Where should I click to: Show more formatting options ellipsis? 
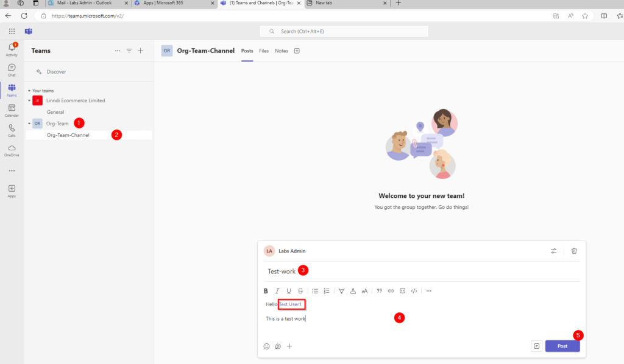[428, 291]
